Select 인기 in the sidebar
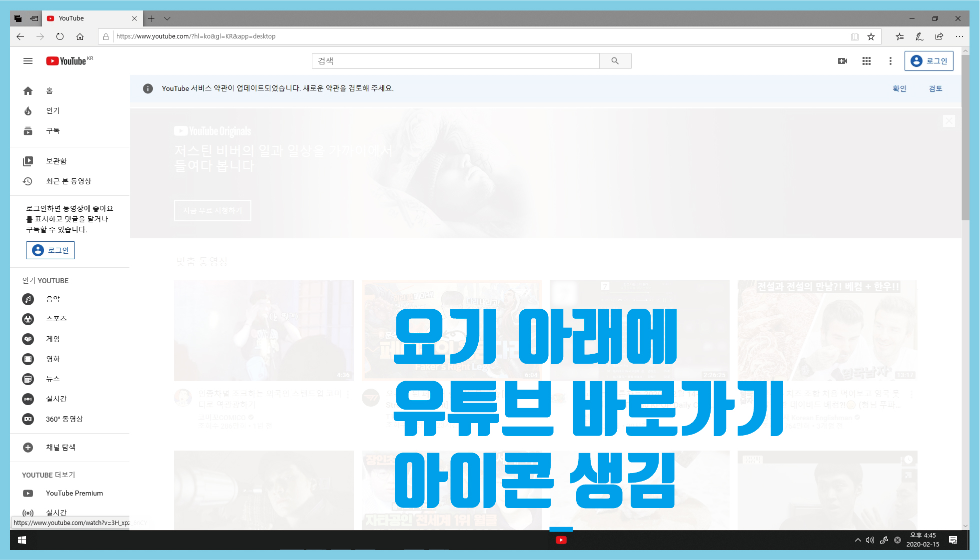 (52, 111)
